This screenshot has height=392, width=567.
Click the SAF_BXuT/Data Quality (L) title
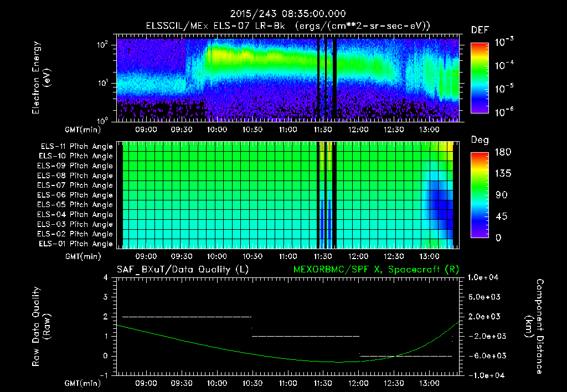183,270
